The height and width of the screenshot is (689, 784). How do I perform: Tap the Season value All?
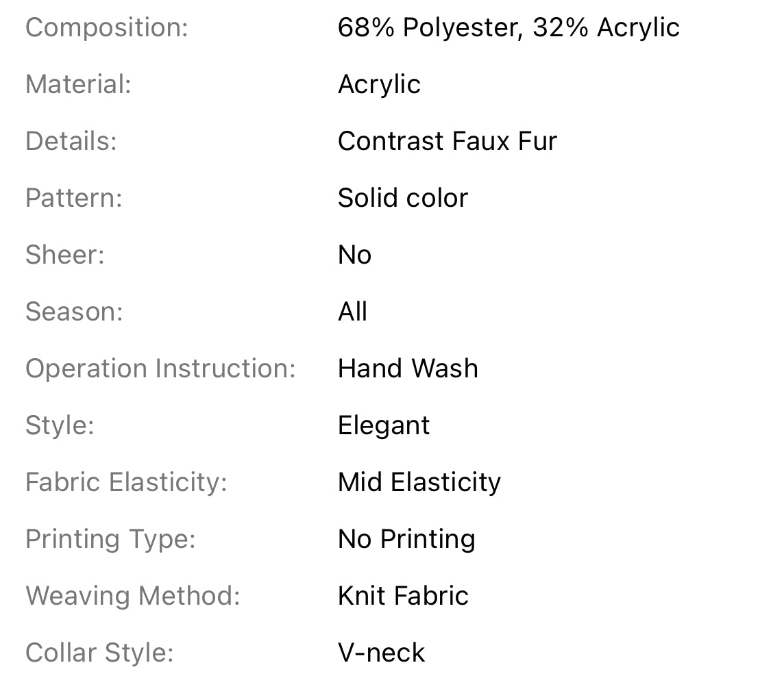(352, 312)
